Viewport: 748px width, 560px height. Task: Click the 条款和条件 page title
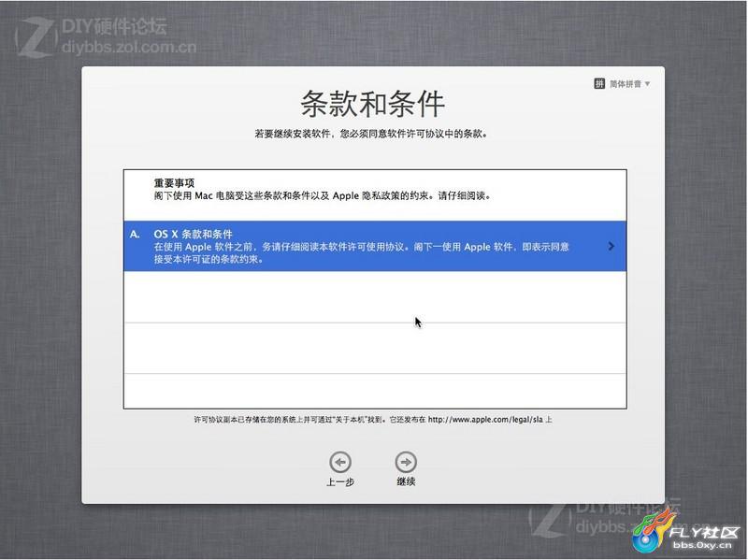[x=372, y=104]
